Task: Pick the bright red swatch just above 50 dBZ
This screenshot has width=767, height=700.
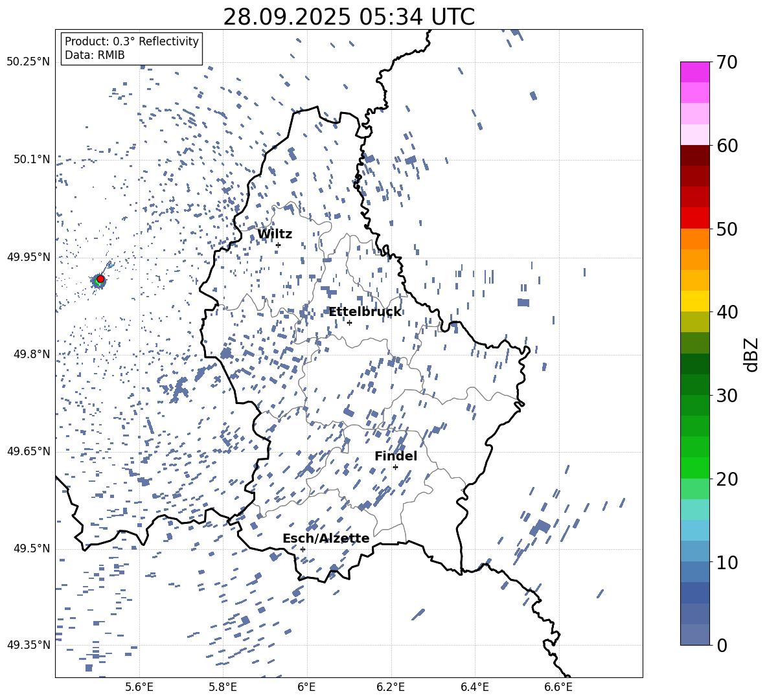Action: [x=695, y=218]
